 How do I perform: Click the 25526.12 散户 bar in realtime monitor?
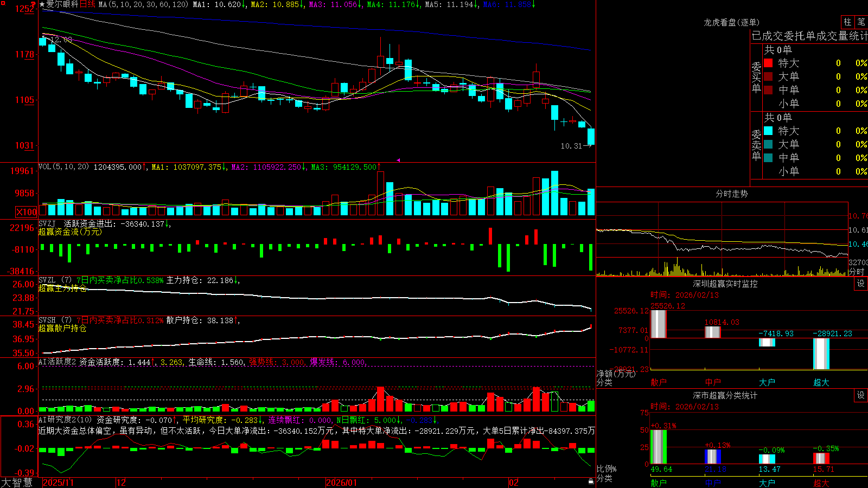pos(659,324)
